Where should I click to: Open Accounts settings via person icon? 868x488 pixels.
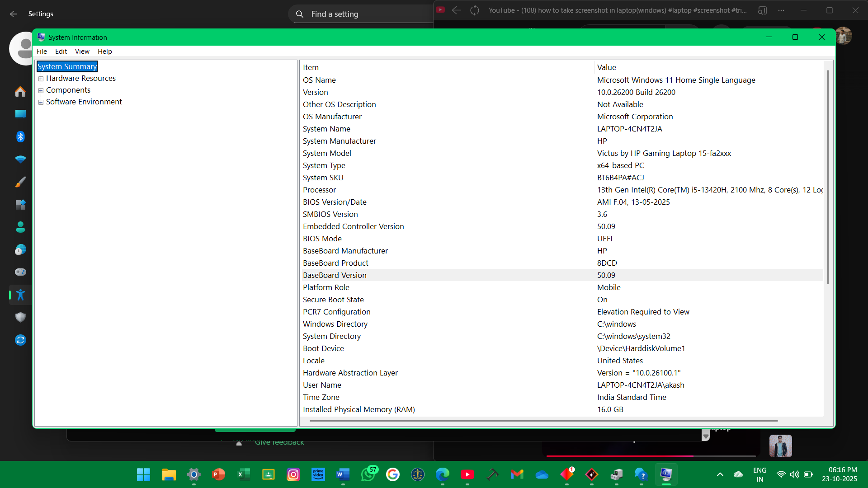(20, 227)
